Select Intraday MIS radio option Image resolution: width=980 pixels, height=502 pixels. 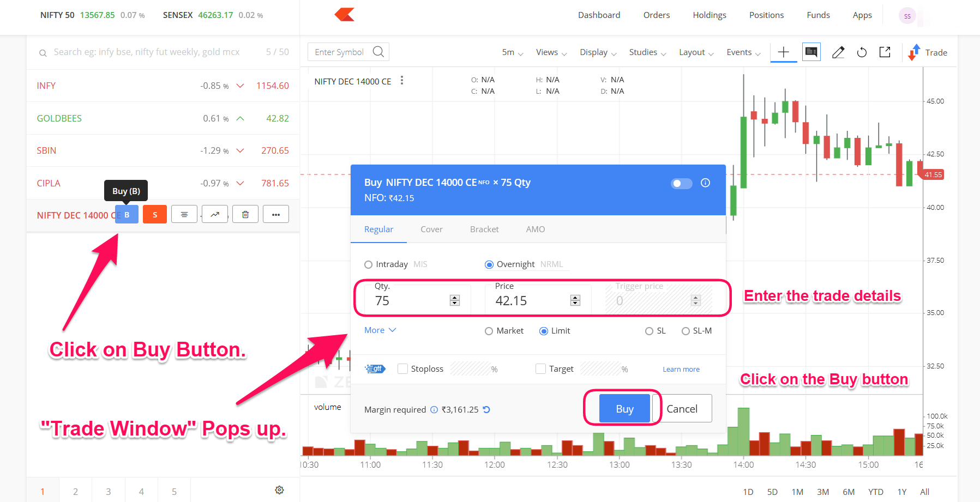[368, 264]
